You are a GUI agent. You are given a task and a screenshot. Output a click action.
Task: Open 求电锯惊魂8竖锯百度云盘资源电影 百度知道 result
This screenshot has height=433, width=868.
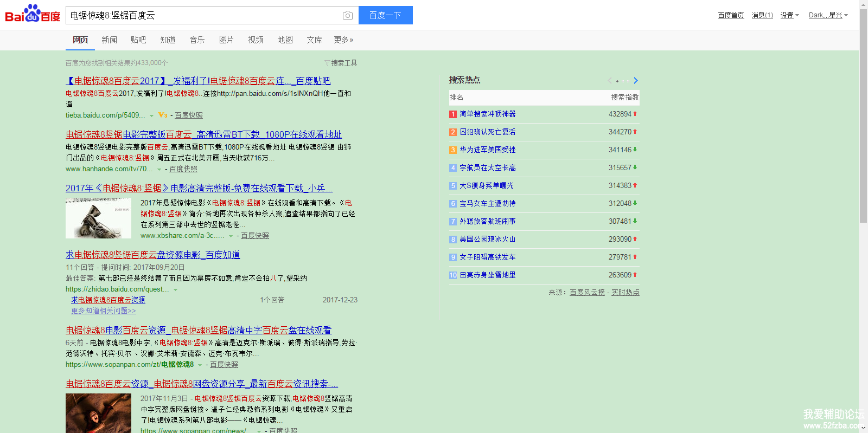(x=152, y=255)
